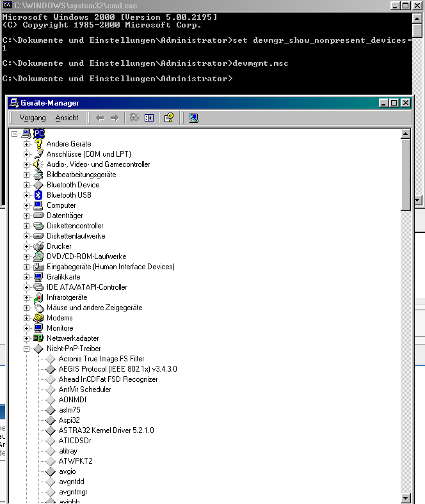Minimize the Geräte-Manager window
The image size is (425, 504).
pyautogui.click(x=383, y=103)
